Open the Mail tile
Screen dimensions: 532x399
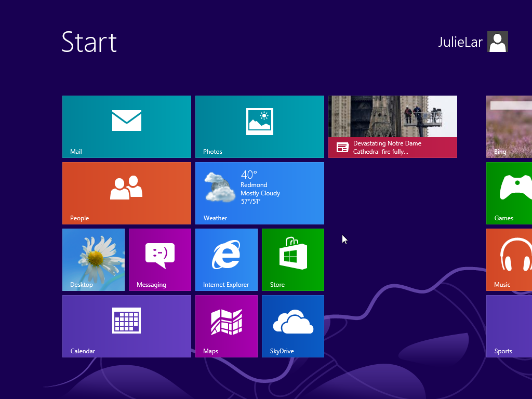click(127, 127)
